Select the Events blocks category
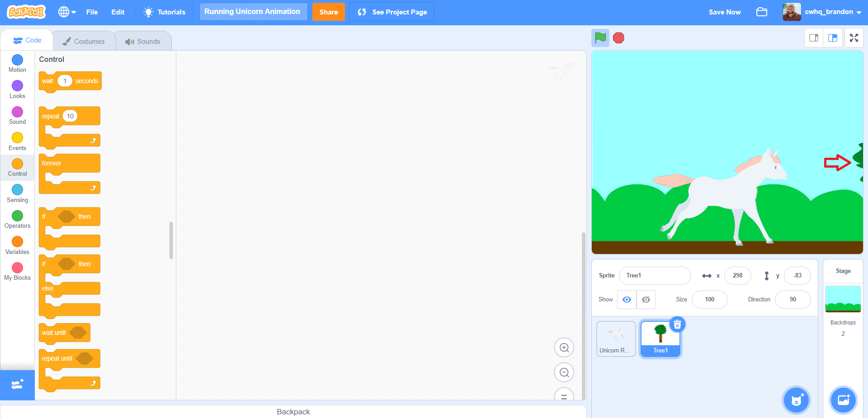Viewport: 868px width, 418px height. [x=17, y=141]
